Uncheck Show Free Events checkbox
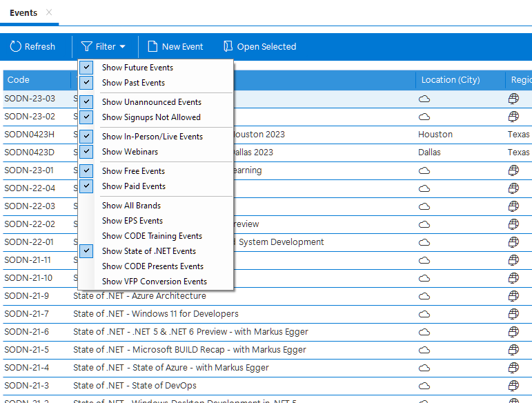 86,171
